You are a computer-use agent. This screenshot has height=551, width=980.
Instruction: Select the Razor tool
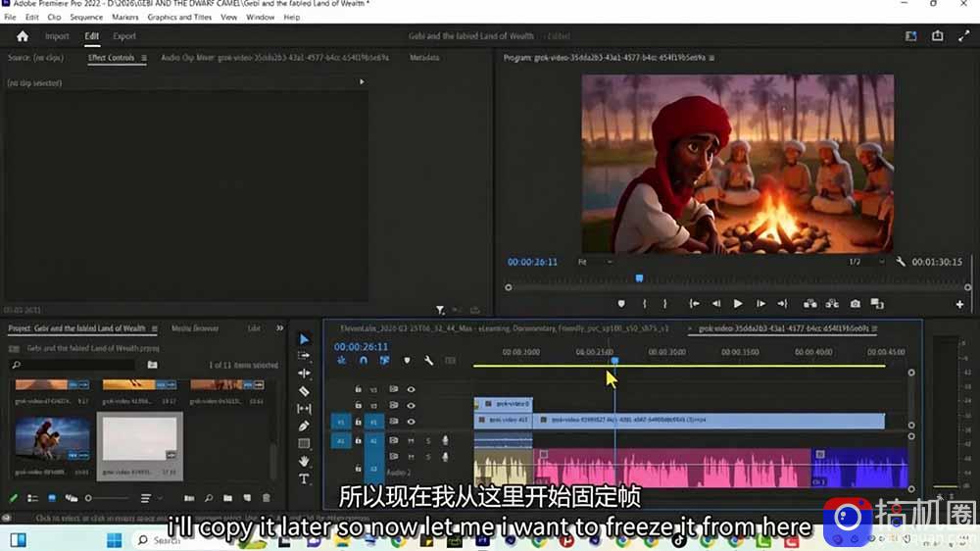[304, 391]
